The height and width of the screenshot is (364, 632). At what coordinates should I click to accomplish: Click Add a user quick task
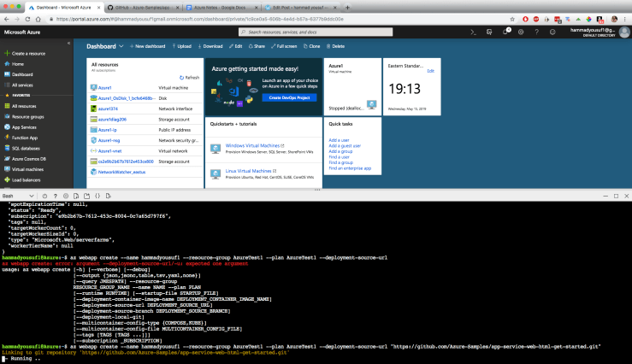(339, 140)
